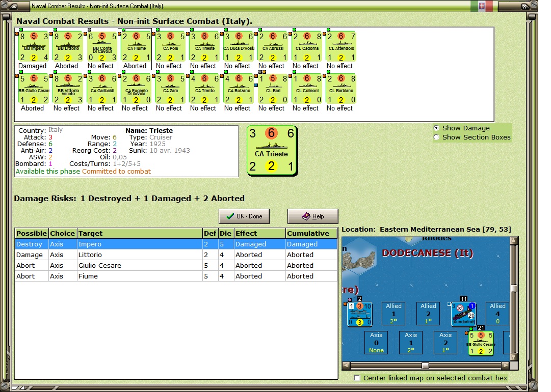Select the CL Attendolo unit counter

[x=340, y=47]
